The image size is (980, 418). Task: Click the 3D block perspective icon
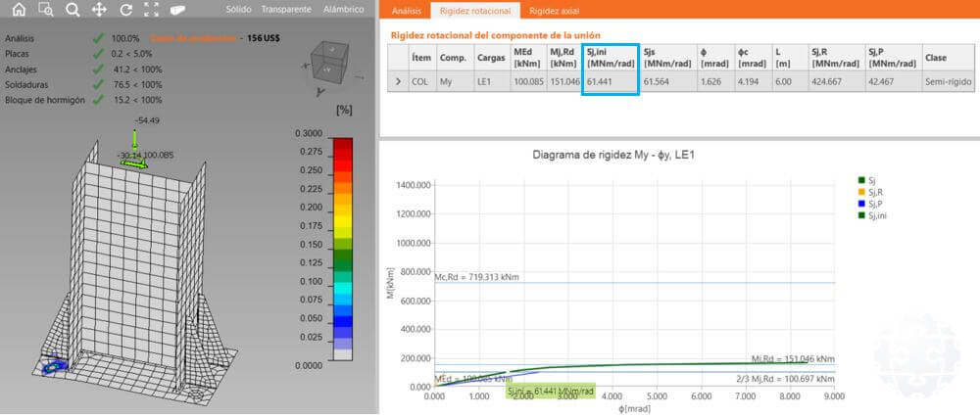(x=177, y=9)
